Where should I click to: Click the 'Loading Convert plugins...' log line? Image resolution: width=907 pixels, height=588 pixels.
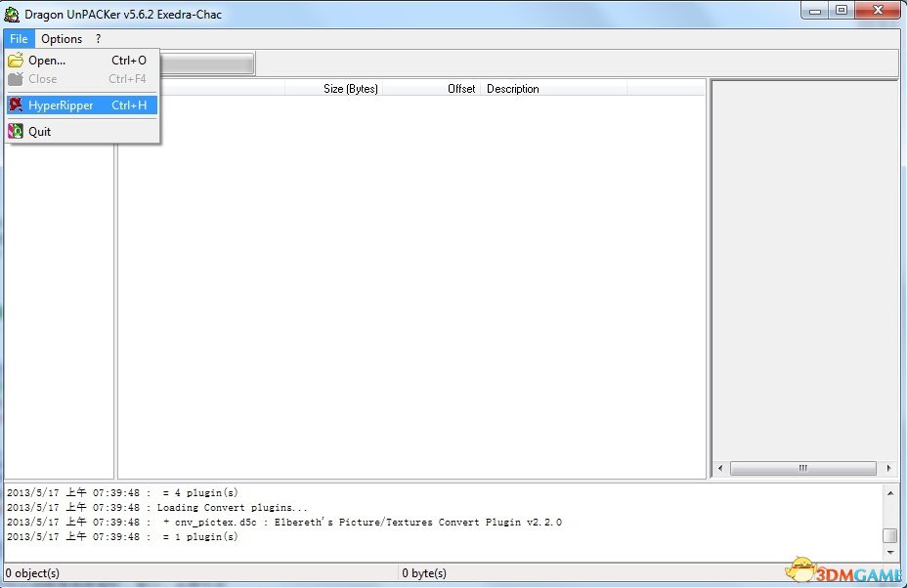(x=157, y=508)
